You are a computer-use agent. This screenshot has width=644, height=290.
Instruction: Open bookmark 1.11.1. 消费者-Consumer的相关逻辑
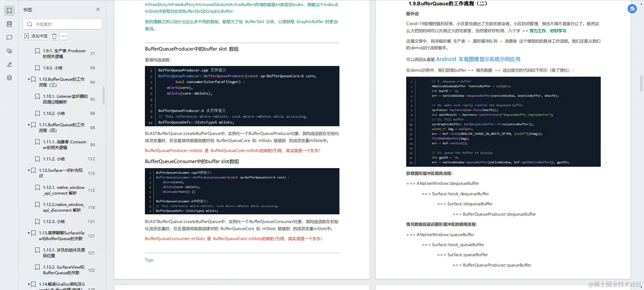pyautogui.click(x=64, y=145)
